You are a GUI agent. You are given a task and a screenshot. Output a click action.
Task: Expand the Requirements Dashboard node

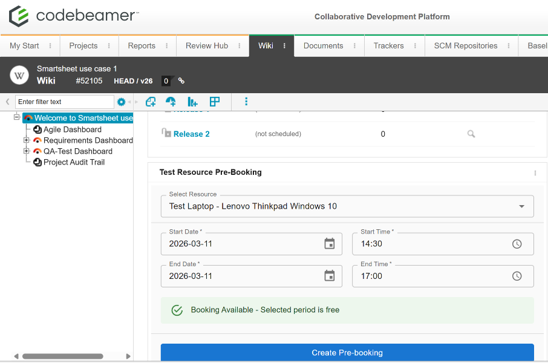(x=26, y=140)
